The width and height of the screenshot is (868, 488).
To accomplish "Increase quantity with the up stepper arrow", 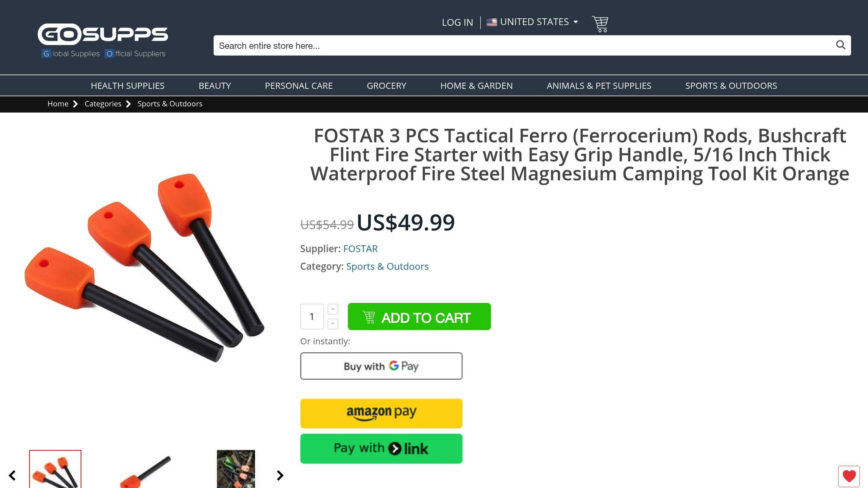I will click(x=333, y=309).
